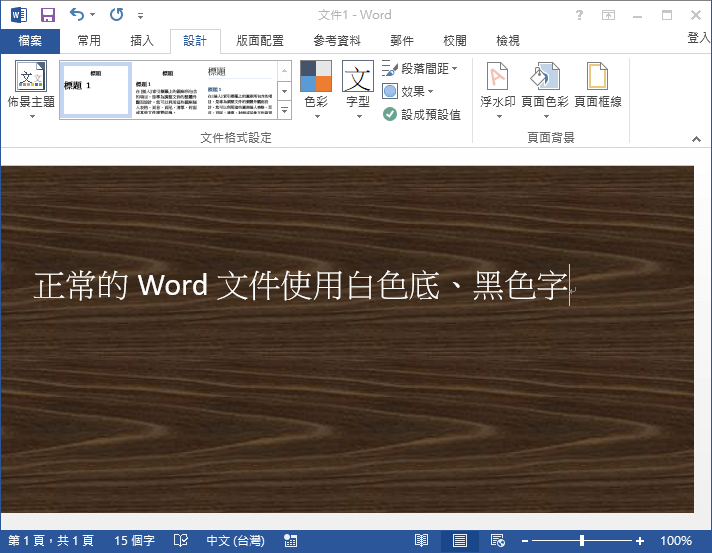Click 登入 to sign in
Image resolution: width=712 pixels, height=553 pixels.
coord(698,38)
